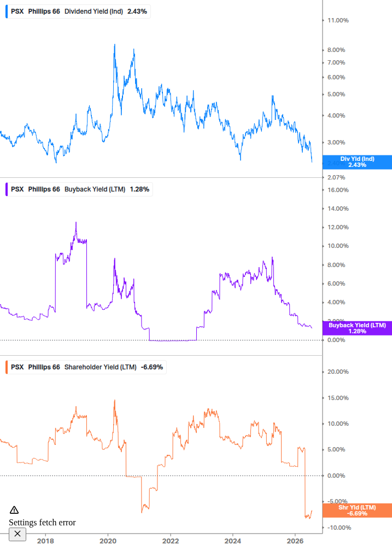The image size is (392, 550).
Task: Click the 2.07% axis label
Action: point(336,177)
